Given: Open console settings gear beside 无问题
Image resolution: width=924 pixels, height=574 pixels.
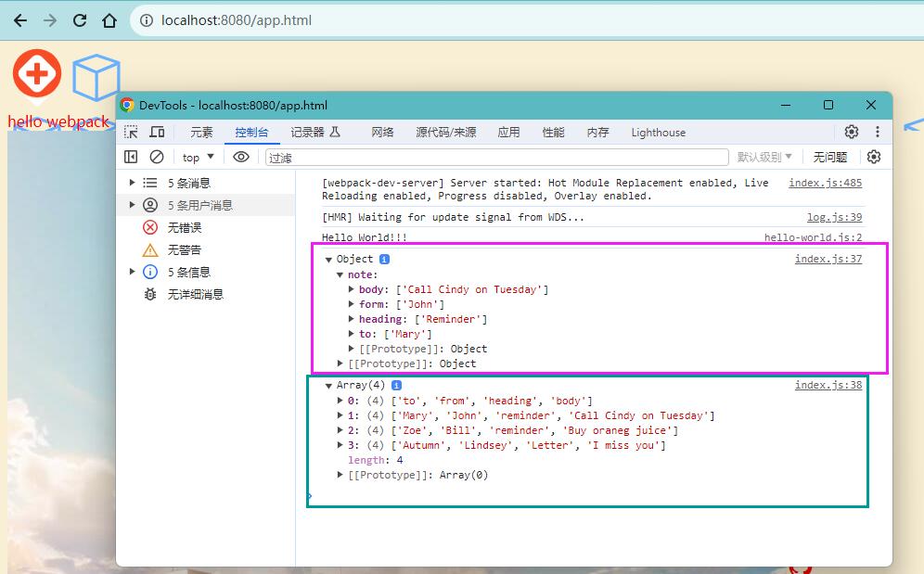Looking at the screenshot, I should [874, 157].
